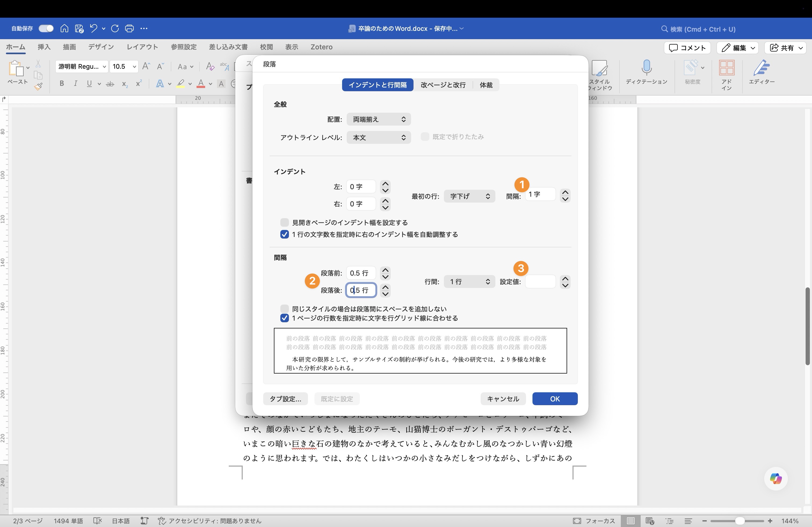The image size is (812, 527).
Task: Open the 最初の行 dropdown
Action: point(469,196)
